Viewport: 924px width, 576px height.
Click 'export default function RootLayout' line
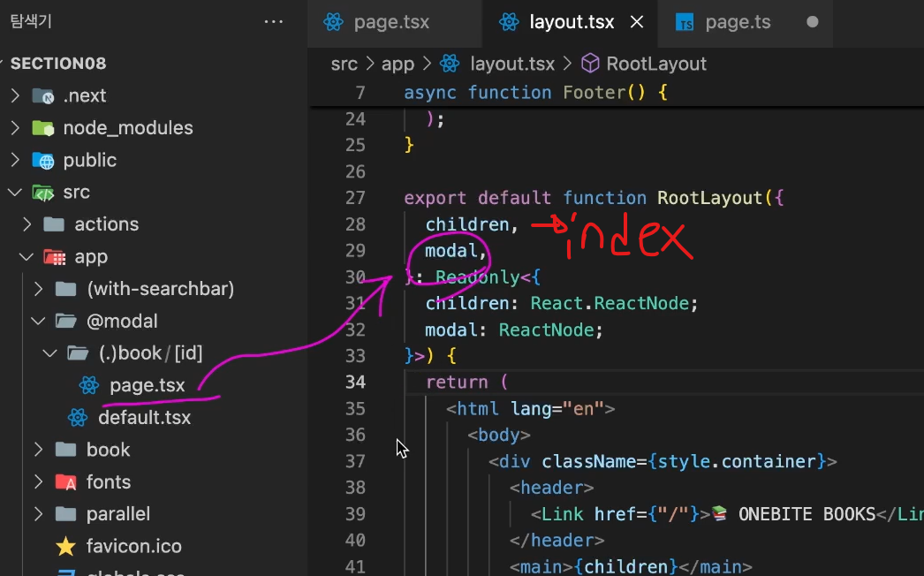pos(594,198)
